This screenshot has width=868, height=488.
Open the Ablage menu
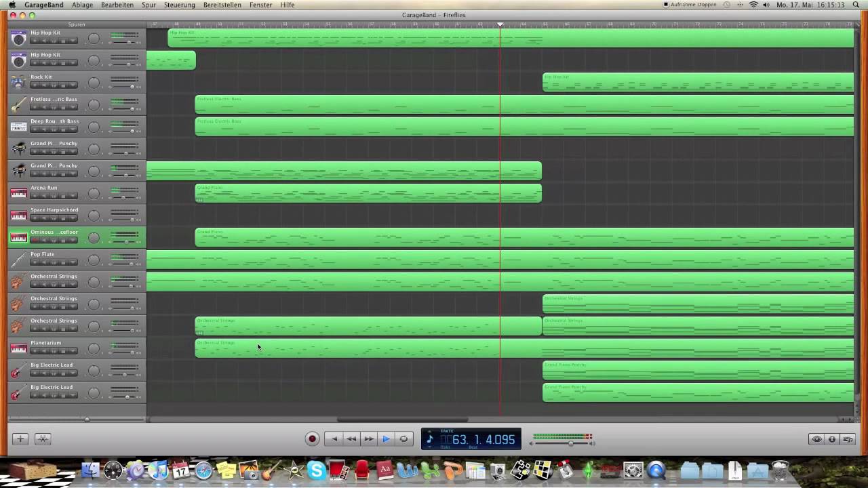tap(82, 5)
